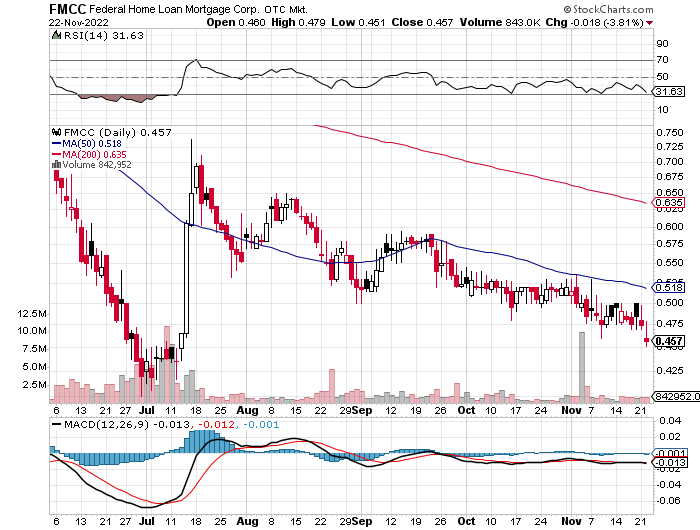Click the 12.5M volume axis label
Viewport: 700px width, 530px height.
pos(32,314)
